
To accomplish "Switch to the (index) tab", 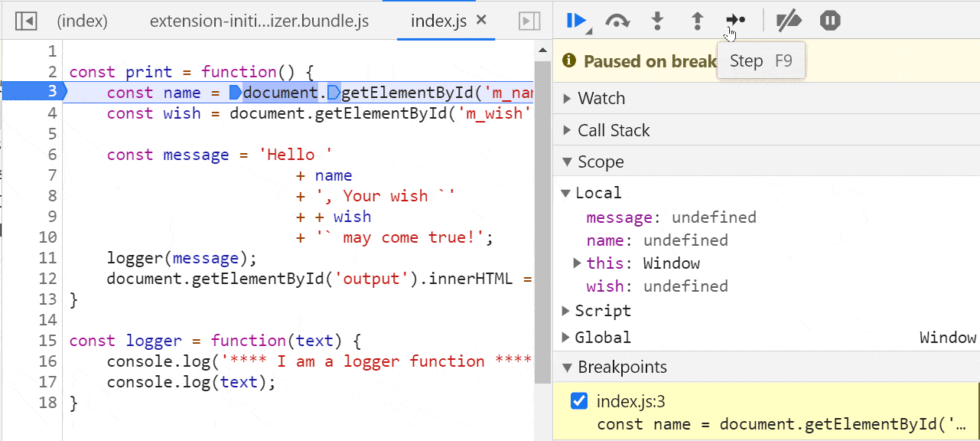I will [82, 21].
